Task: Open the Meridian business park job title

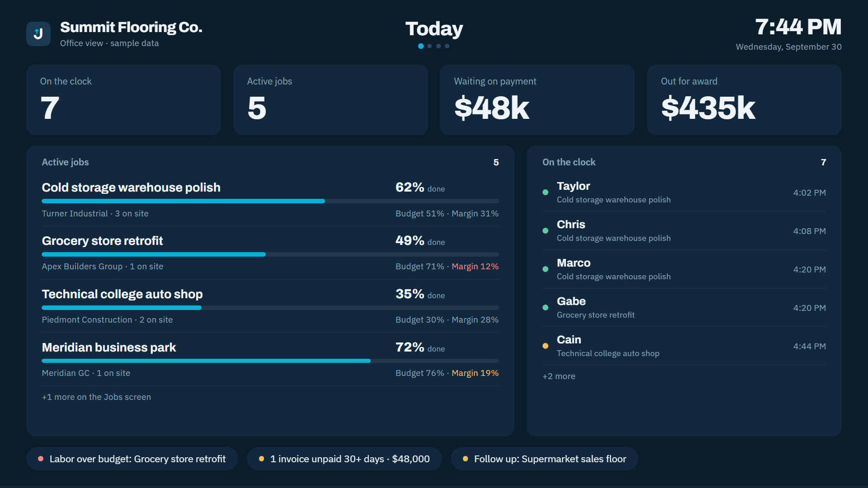Action: click(109, 347)
